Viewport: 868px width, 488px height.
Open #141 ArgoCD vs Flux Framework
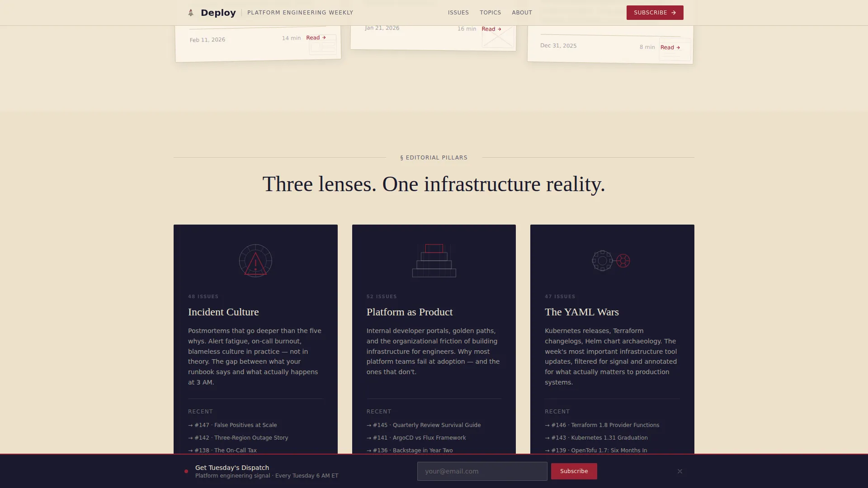(416, 438)
